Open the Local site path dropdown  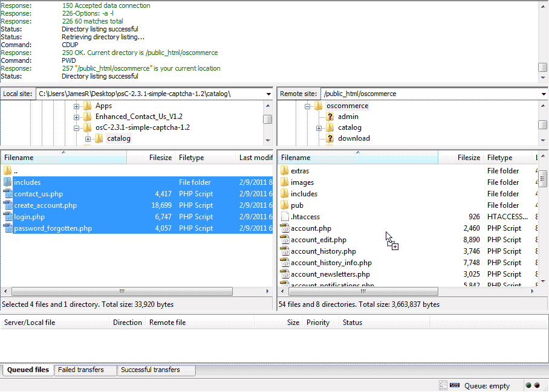268,94
